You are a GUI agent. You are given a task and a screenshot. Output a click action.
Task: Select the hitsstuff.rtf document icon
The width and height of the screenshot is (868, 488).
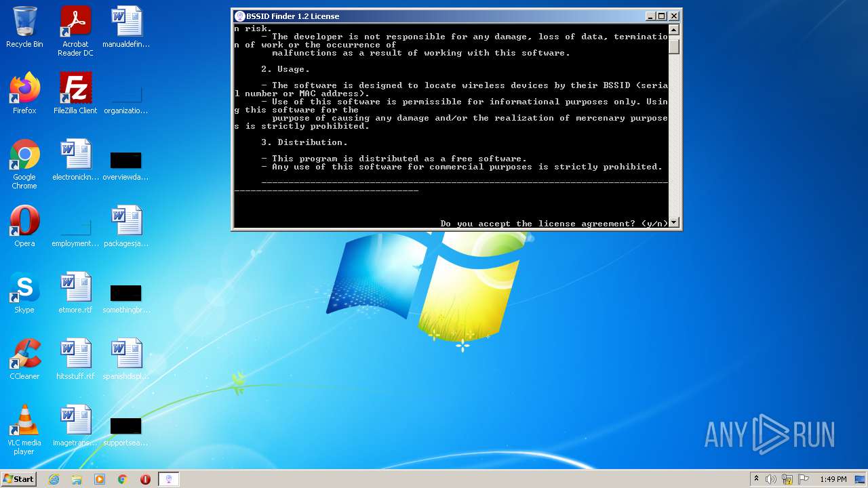click(75, 359)
